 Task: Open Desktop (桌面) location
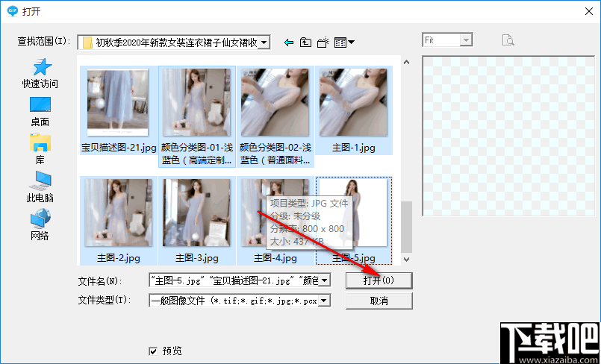[x=40, y=111]
